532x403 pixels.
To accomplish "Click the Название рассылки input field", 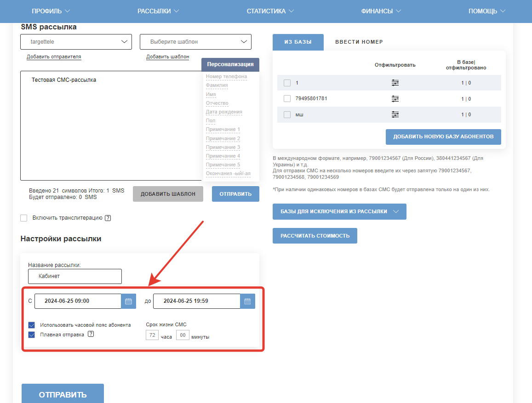I will point(75,276).
